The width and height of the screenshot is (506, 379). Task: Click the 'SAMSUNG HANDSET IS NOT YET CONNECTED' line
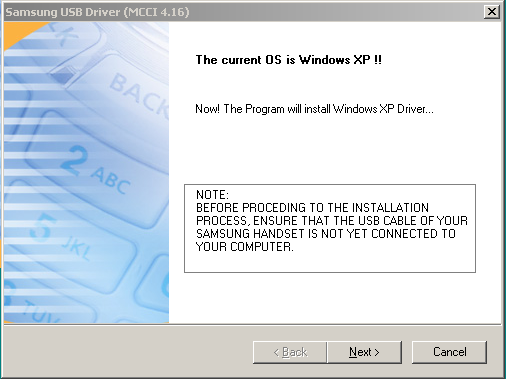[x=326, y=234]
